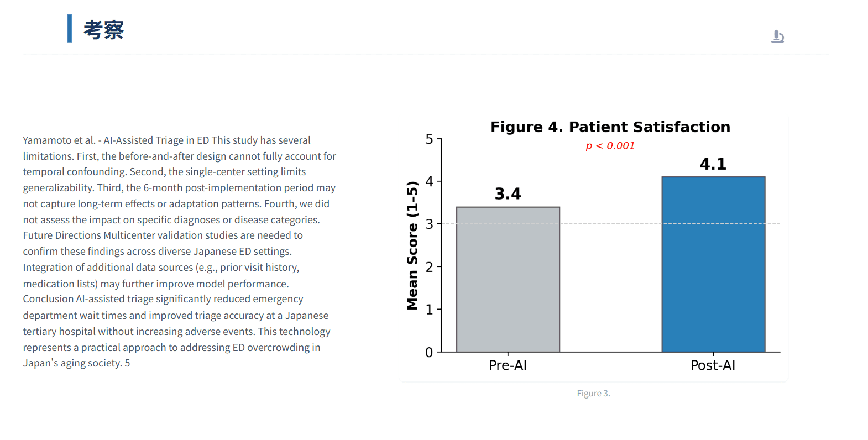Click the 4.1 value label
Viewport: 868px width, 440px height.
[x=713, y=164]
